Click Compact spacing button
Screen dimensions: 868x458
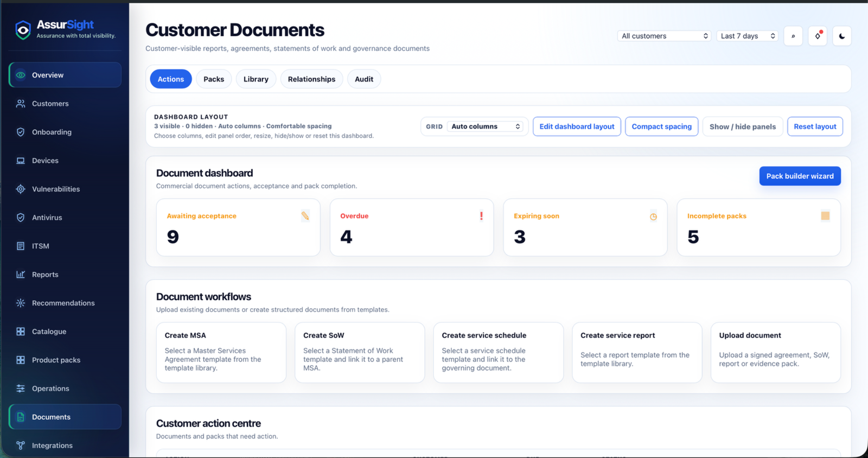662,126
